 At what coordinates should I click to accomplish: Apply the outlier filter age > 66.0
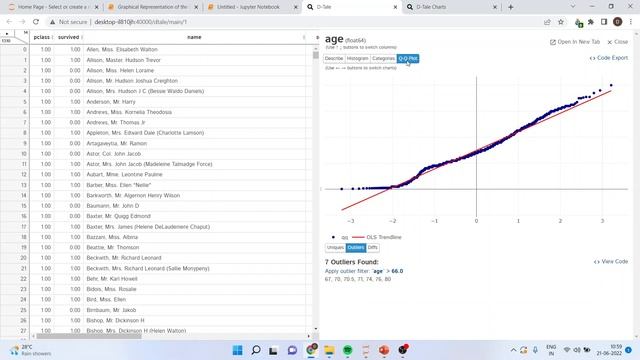(x=364, y=271)
